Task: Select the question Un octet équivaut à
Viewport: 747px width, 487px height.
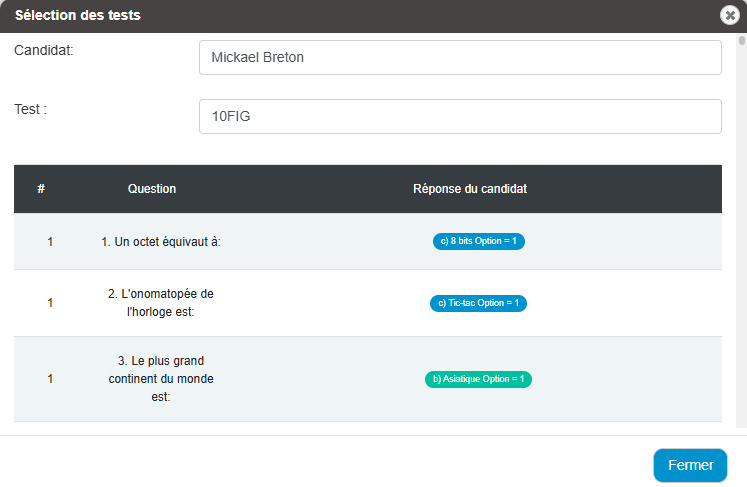Action: tap(161, 242)
